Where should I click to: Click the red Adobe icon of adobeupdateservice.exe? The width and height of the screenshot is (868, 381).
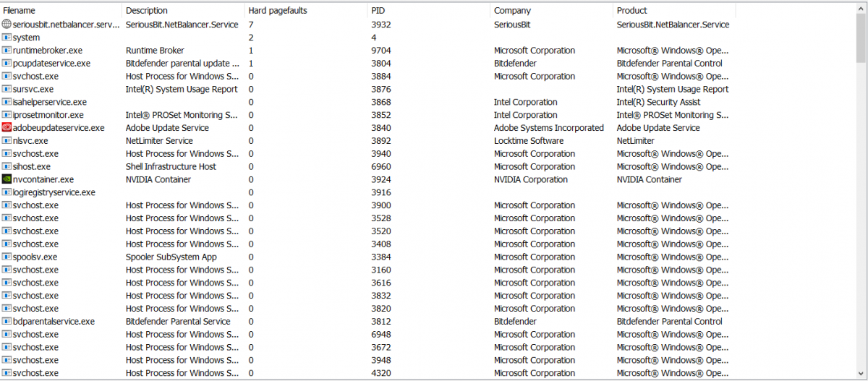tap(7, 128)
